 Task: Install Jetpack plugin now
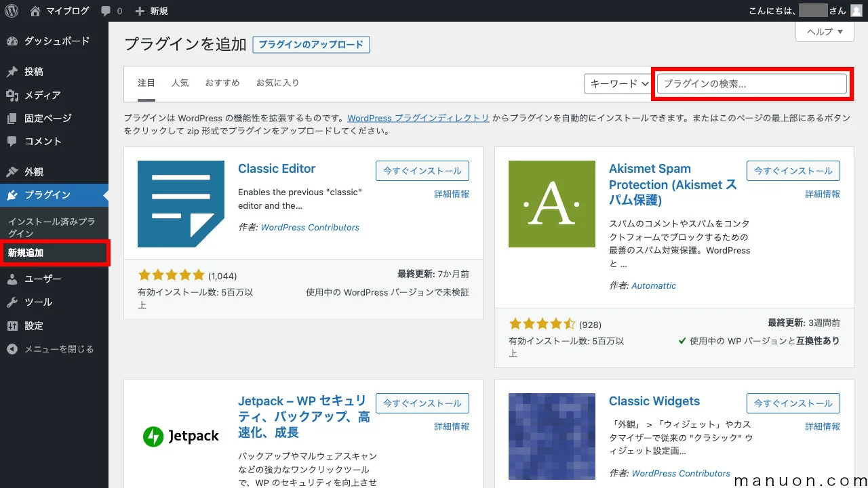point(422,403)
